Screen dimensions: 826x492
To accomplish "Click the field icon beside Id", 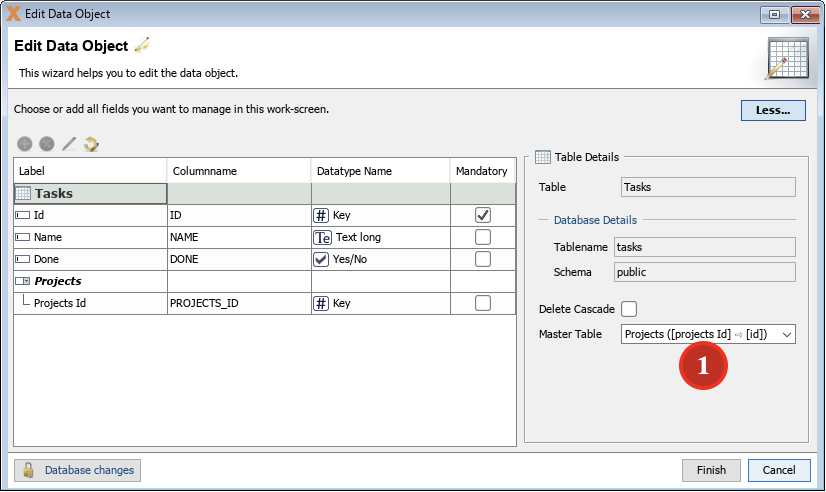I will point(23,215).
